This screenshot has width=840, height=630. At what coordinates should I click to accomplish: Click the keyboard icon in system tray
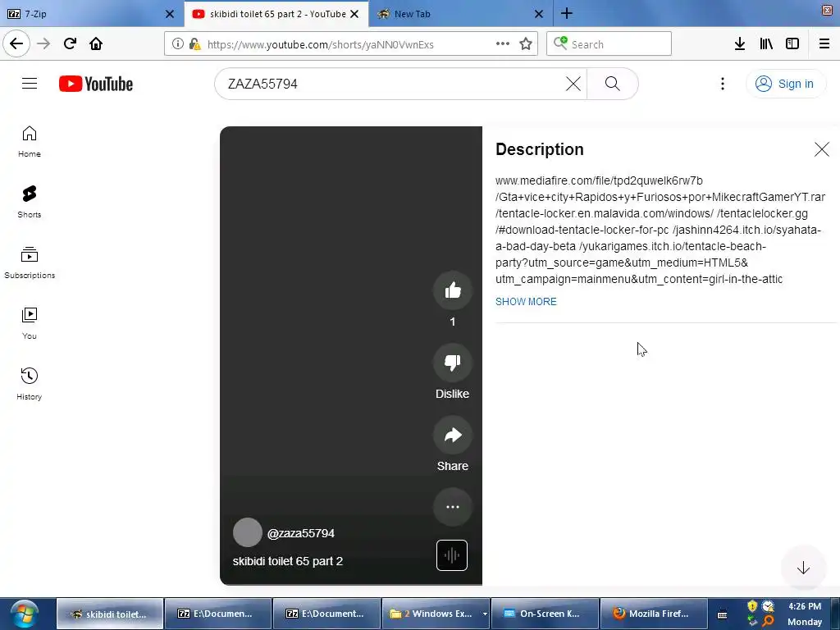[722, 614]
